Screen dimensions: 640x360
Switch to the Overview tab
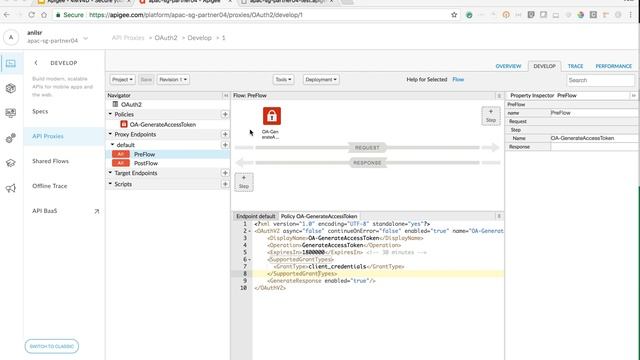pos(508,66)
